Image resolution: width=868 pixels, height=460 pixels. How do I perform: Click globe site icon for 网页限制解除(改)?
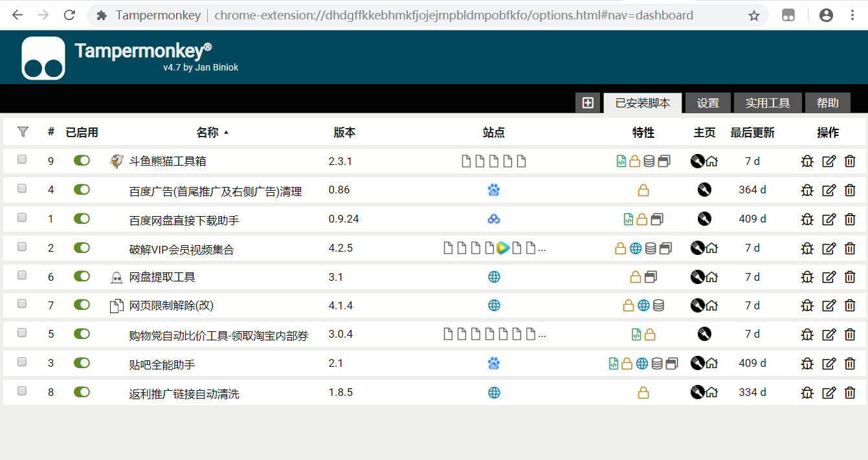(494, 305)
